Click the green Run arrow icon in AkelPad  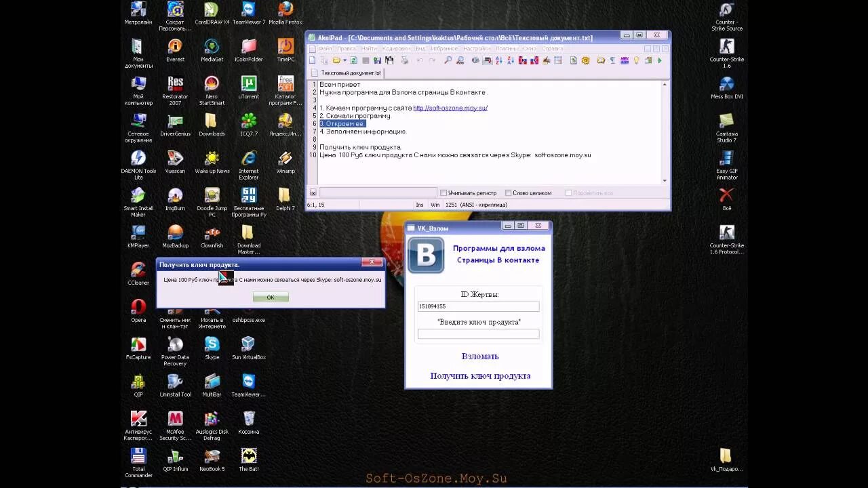660,60
